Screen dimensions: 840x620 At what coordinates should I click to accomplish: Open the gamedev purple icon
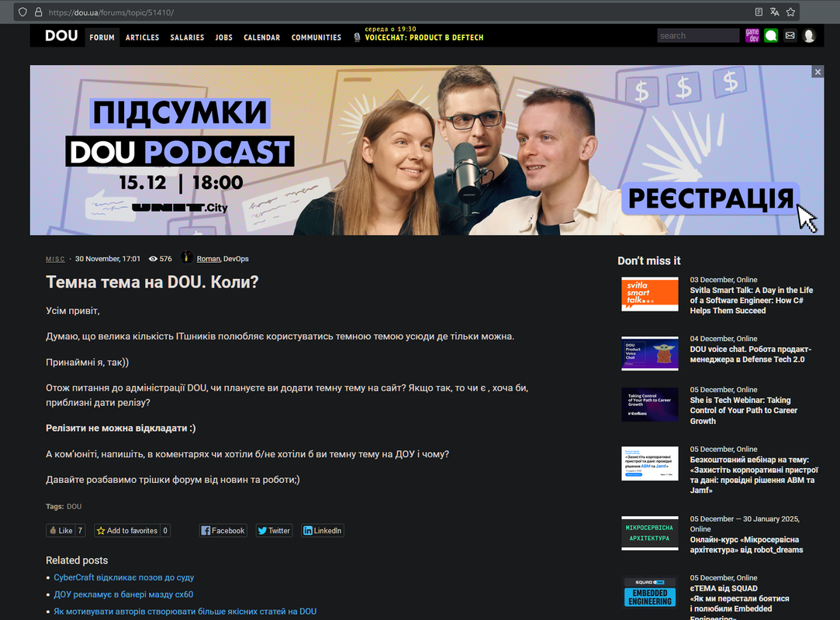tap(752, 36)
